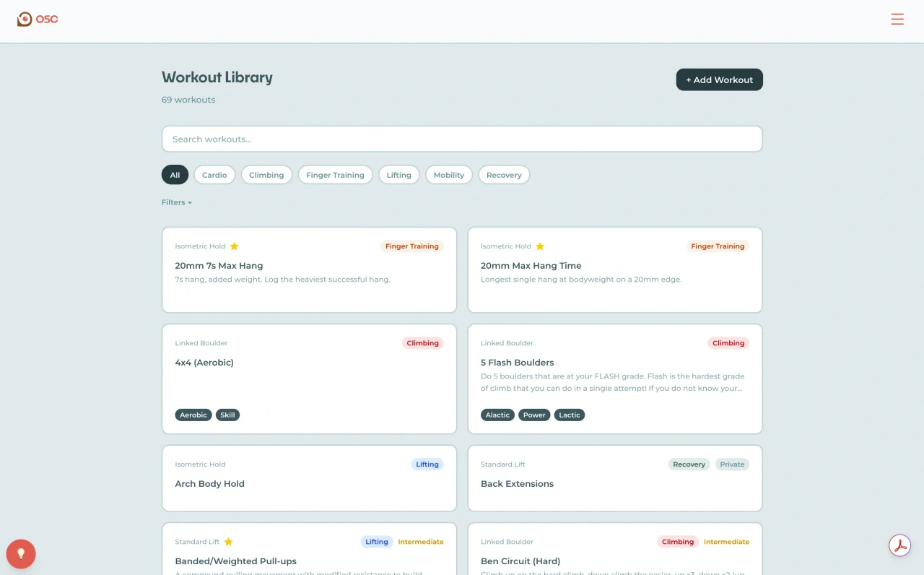Open the 20mm 7s Max Hang workout
The height and width of the screenshot is (575, 924).
point(309,269)
